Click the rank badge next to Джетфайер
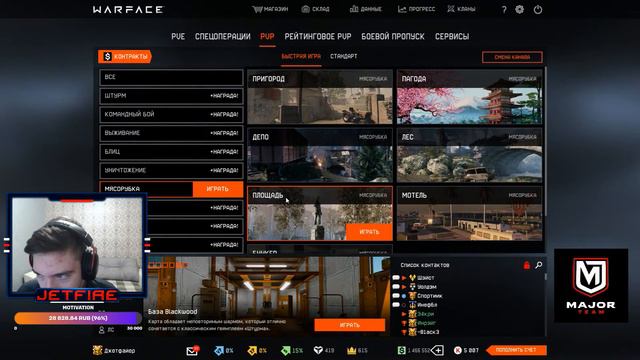 97,350
